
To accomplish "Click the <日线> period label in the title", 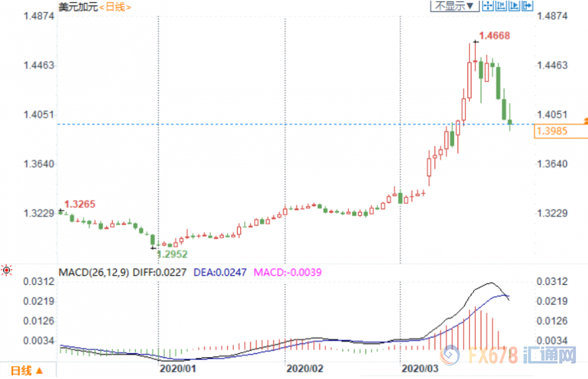I will click(x=115, y=7).
